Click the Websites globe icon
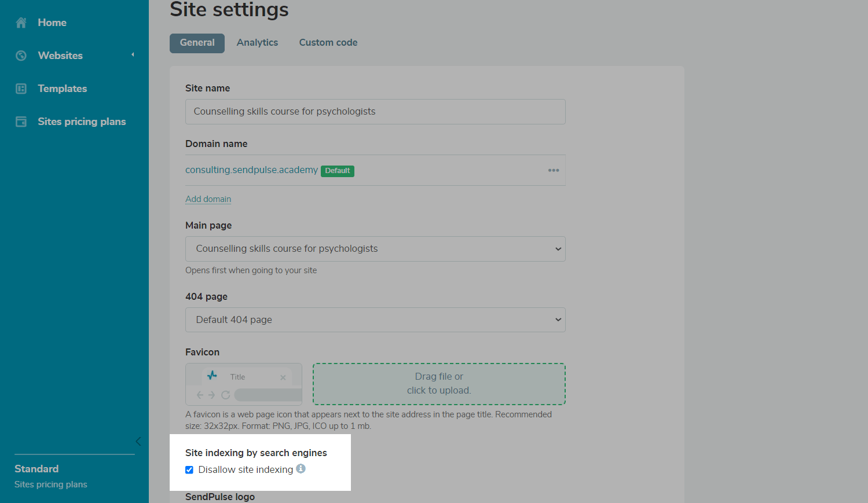 pos(21,56)
